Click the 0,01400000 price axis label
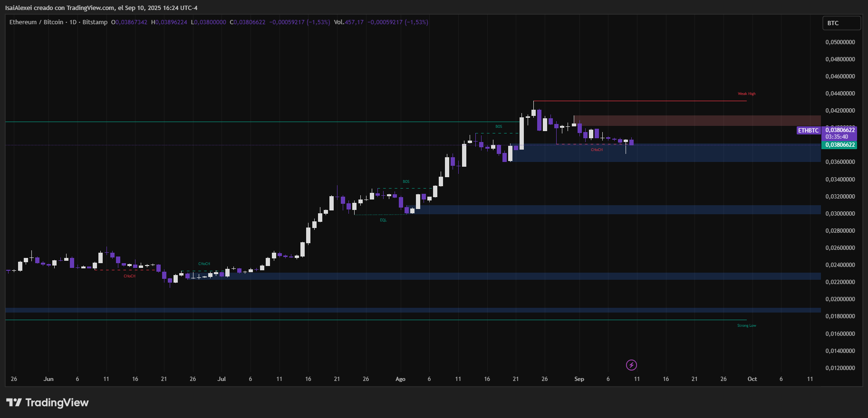This screenshot has height=418, width=868. [840, 351]
